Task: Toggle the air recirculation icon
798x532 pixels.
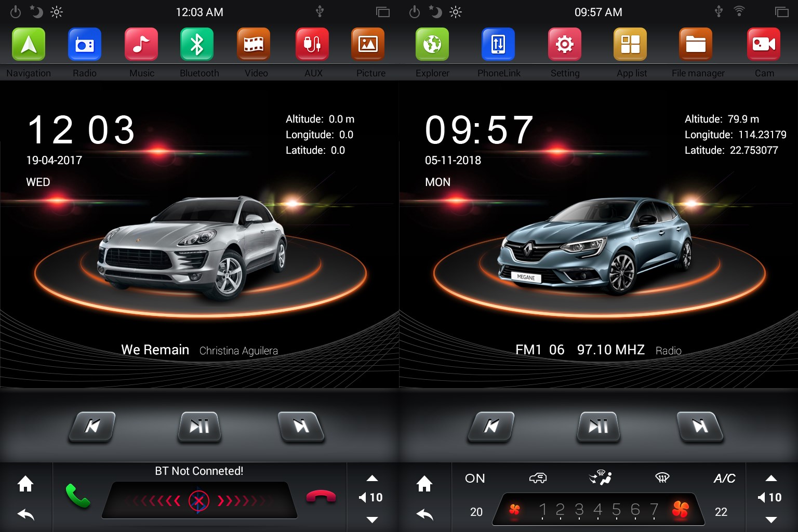Action: tap(538, 478)
